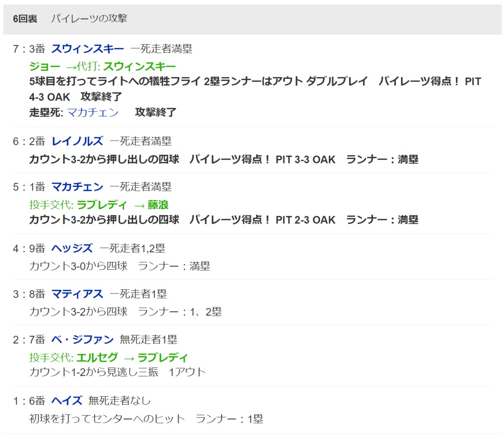Screen dimensions: 504x436
Task: Open batter ベ・ジファン link
Action: pos(82,340)
